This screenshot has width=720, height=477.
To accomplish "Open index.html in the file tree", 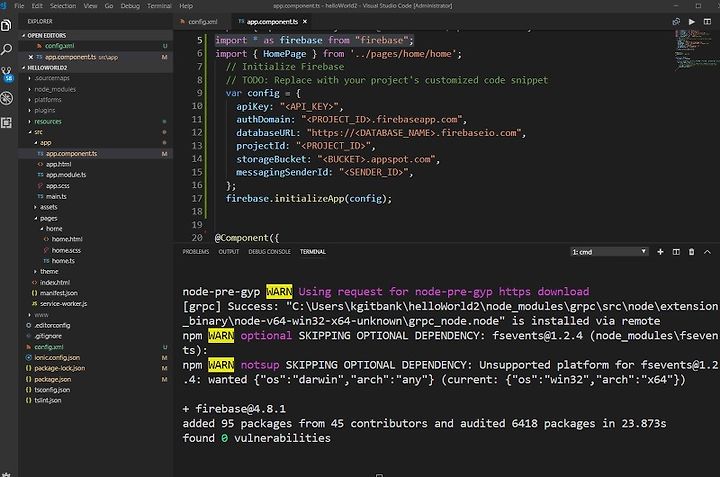I will (x=96, y=282).
